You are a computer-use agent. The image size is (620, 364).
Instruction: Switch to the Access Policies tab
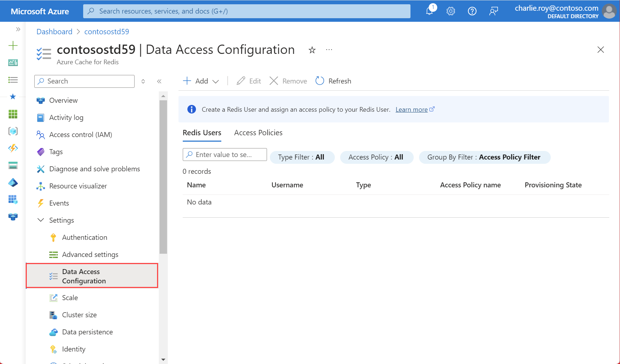tap(258, 132)
